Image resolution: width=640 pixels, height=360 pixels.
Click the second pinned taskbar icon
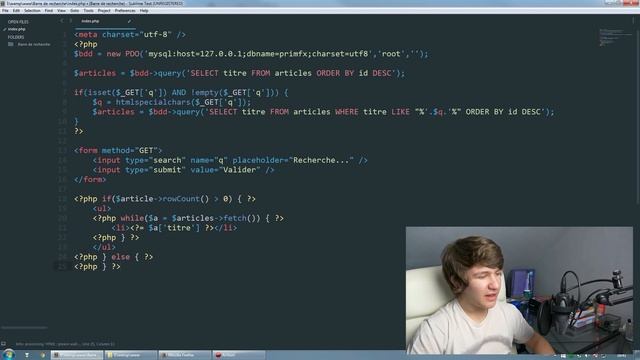42,355
